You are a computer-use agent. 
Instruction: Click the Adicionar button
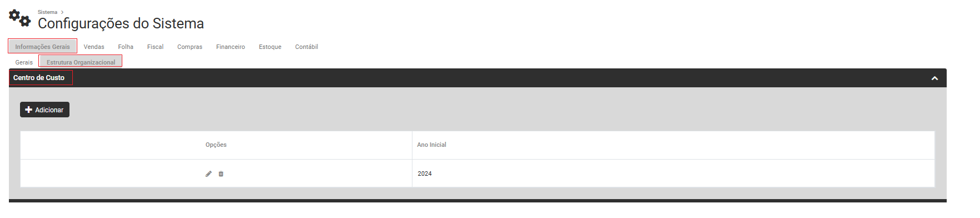point(44,110)
